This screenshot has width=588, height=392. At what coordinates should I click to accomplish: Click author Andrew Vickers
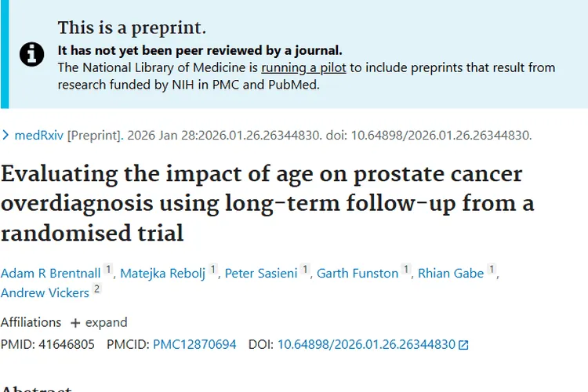[45, 292]
